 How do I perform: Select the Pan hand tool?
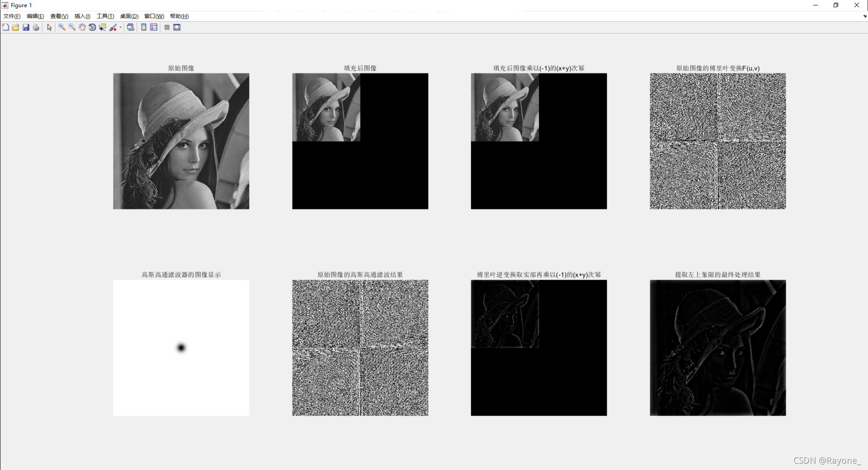click(x=82, y=28)
